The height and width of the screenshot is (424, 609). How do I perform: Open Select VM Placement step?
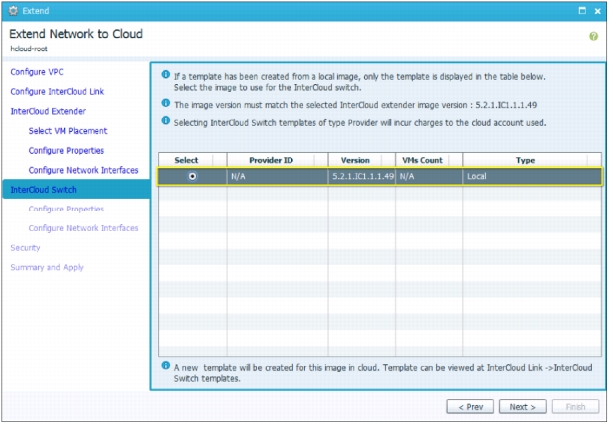[x=68, y=131]
